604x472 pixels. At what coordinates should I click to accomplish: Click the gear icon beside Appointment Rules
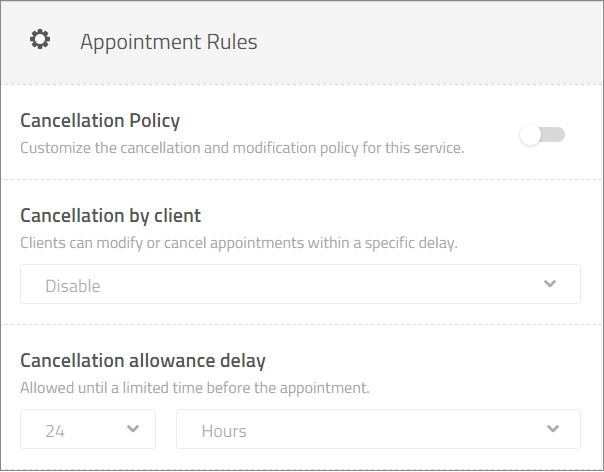click(40, 40)
